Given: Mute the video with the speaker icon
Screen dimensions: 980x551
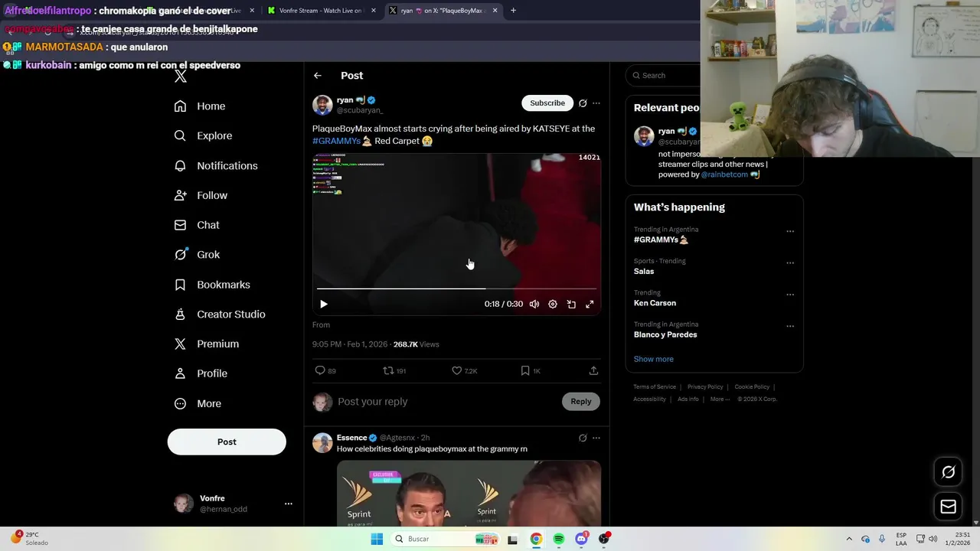Looking at the screenshot, I should coord(534,304).
